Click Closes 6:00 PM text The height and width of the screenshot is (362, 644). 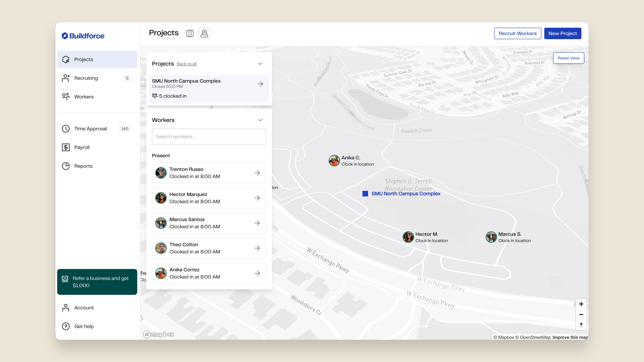[x=167, y=86]
